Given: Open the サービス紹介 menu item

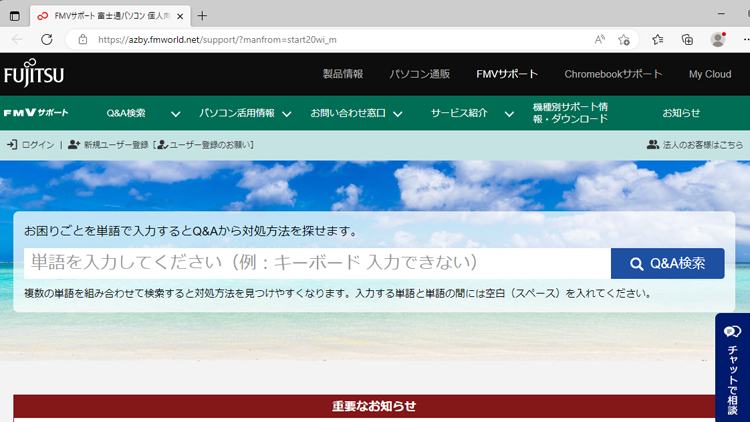Looking at the screenshot, I should pos(459,113).
